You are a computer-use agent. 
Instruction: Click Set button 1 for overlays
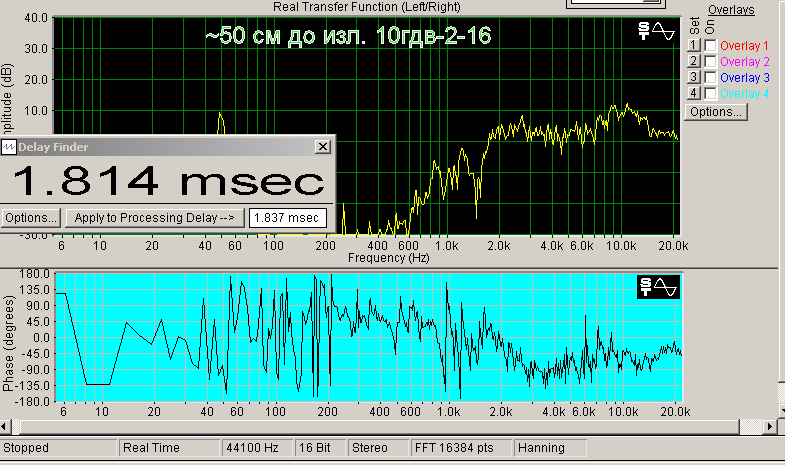tap(693, 45)
